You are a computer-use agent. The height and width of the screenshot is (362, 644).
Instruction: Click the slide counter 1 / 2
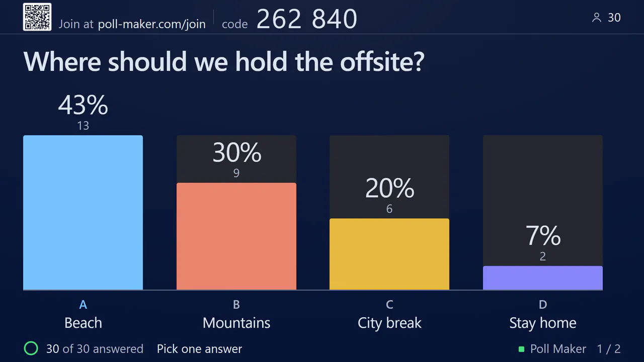click(609, 349)
